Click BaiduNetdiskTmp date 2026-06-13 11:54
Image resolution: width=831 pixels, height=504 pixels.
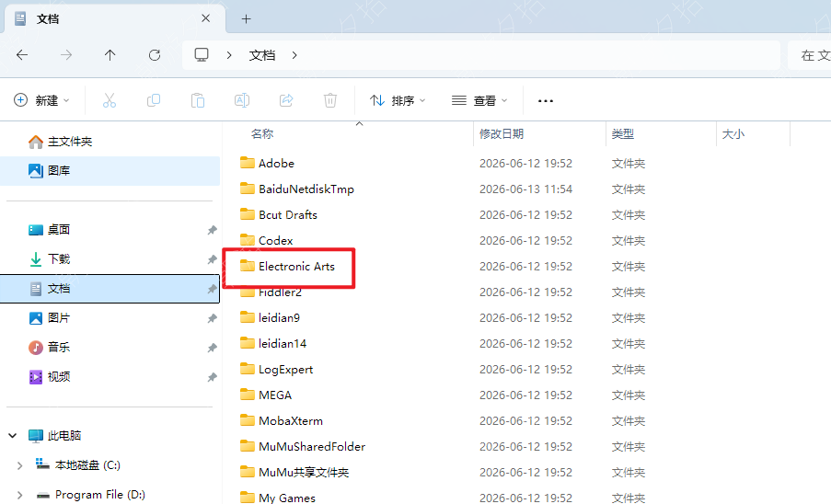click(525, 189)
